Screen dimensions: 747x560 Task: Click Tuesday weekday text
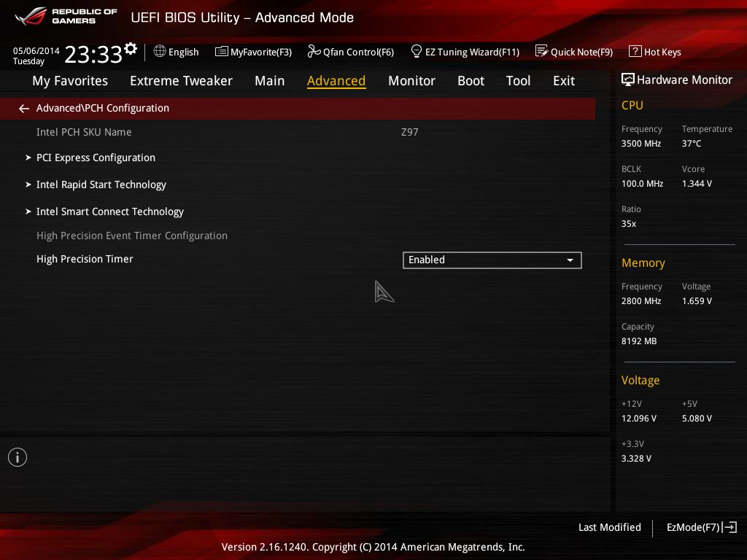(28, 61)
